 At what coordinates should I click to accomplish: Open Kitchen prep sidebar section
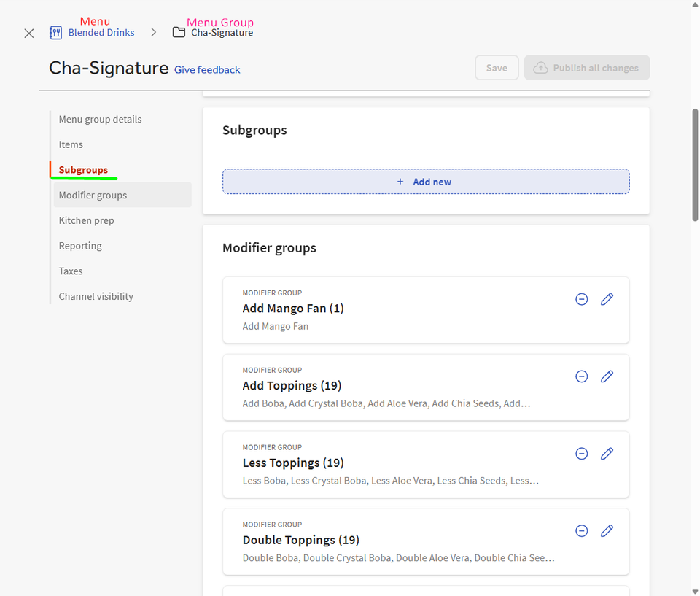click(86, 220)
